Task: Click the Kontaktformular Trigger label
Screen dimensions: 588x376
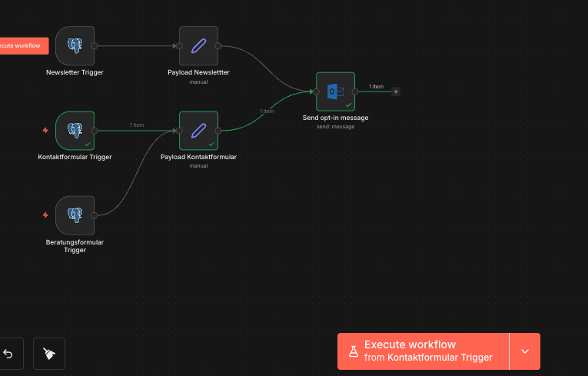Action: click(75, 157)
